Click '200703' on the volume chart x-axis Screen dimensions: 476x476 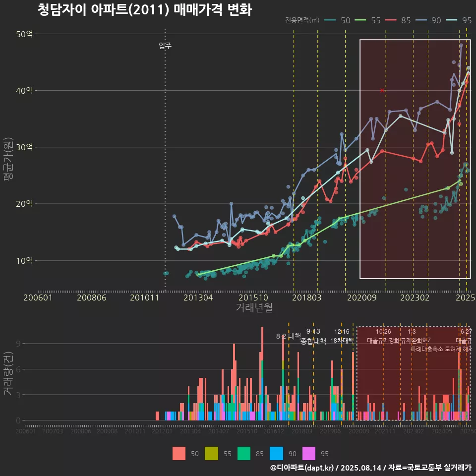tap(52, 431)
